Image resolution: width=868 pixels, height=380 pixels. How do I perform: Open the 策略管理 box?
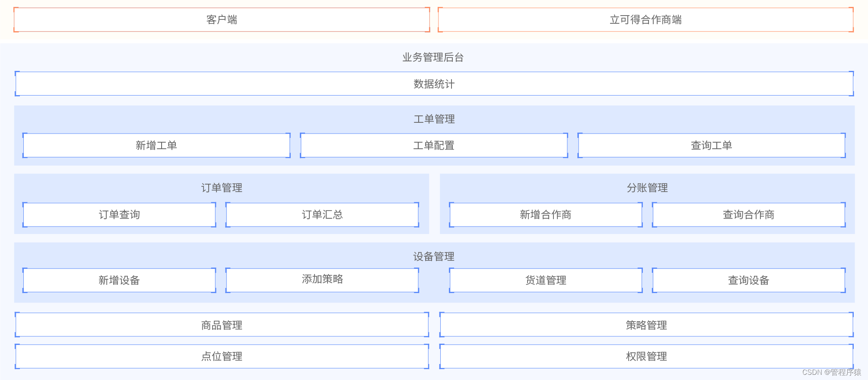(646, 325)
